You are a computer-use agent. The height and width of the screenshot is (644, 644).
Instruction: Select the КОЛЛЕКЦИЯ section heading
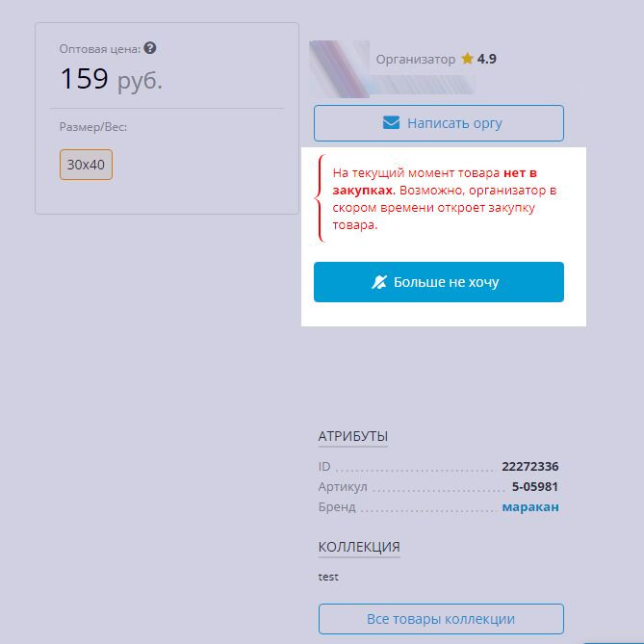[x=359, y=547]
